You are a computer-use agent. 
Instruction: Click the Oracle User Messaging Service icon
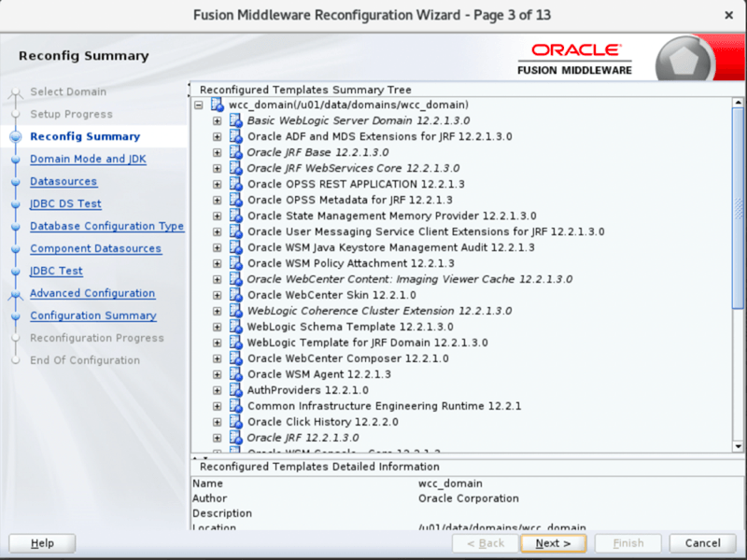pyautogui.click(x=236, y=231)
